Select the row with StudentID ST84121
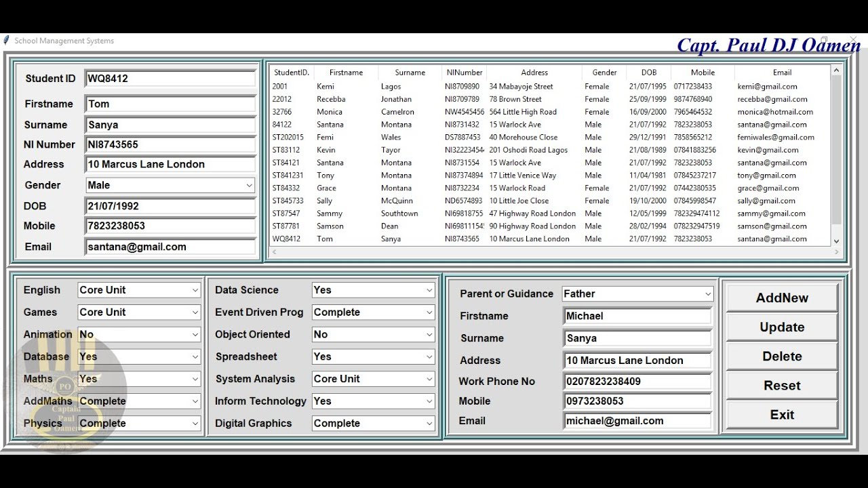This screenshot has width=868, height=488. [550, 163]
